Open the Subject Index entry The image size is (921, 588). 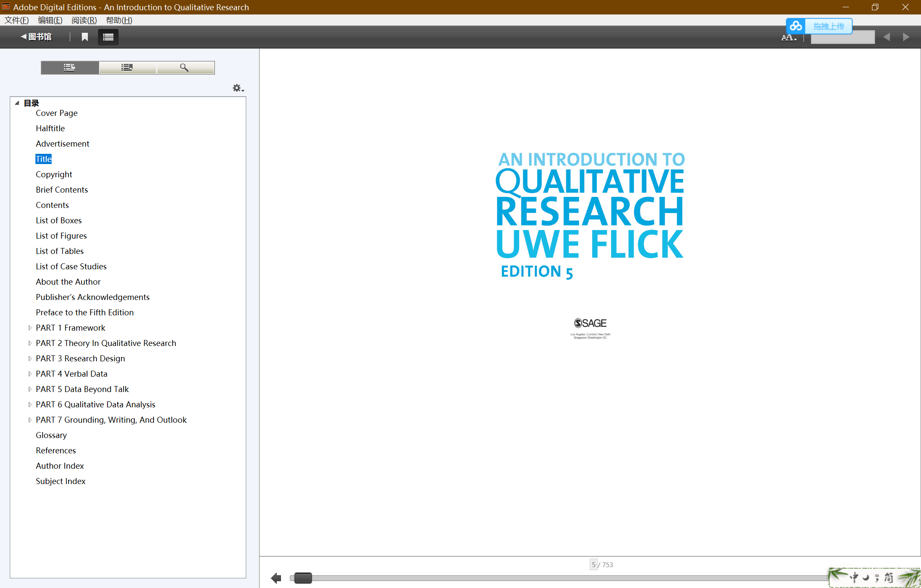(x=61, y=481)
